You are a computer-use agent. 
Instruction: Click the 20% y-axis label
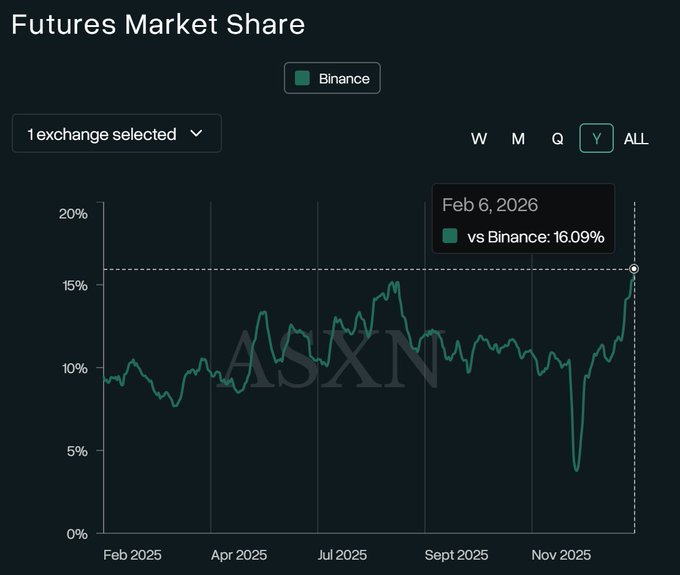tap(74, 213)
